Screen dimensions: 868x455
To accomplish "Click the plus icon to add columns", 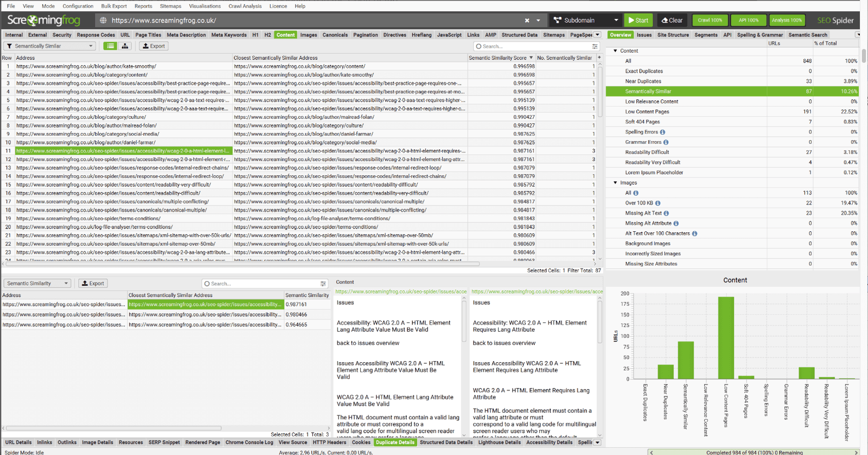I will (599, 58).
